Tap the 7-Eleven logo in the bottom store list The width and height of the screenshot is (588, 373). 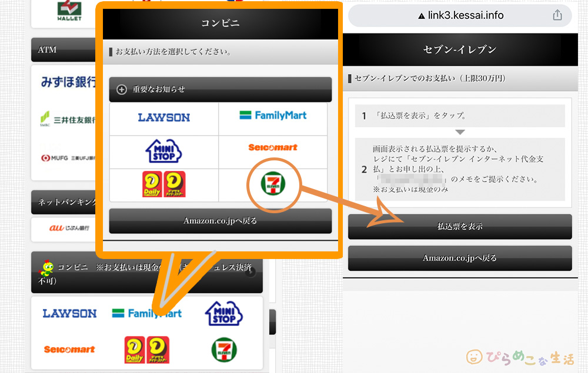click(224, 350)
